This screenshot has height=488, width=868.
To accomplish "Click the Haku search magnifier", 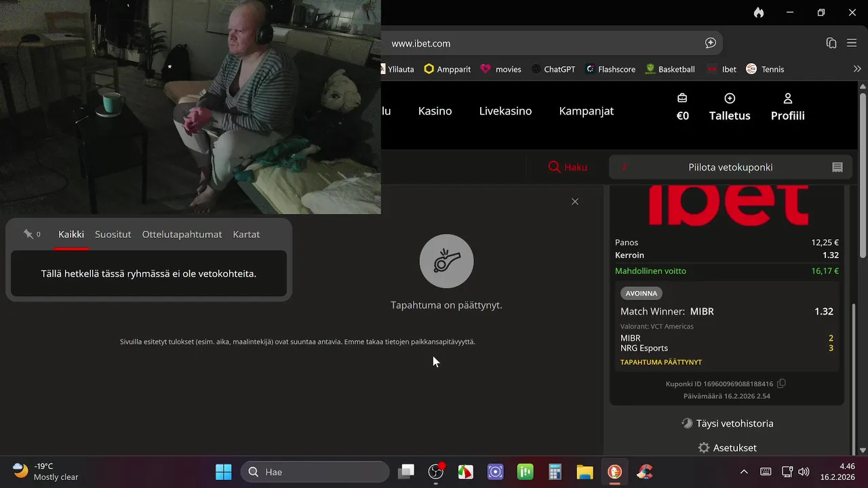I will [554, 167].
